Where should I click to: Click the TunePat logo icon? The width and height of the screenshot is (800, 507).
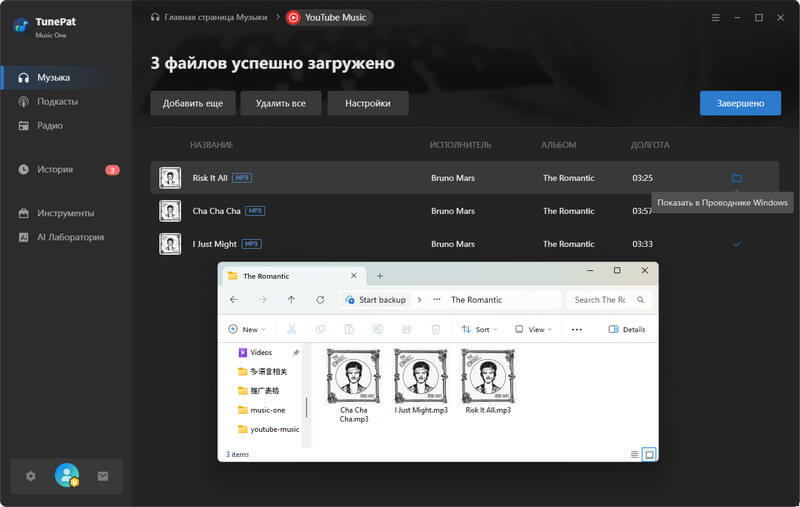tap(21, 25)
